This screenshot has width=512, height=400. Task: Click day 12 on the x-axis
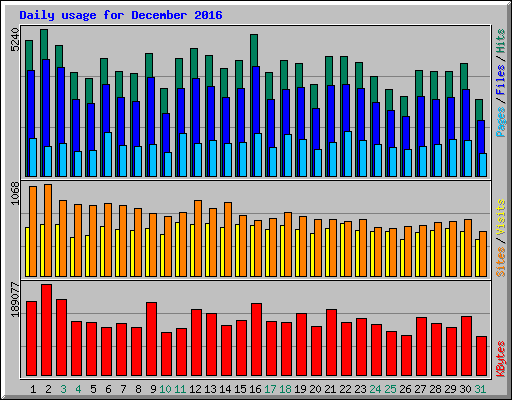[195, 389]
